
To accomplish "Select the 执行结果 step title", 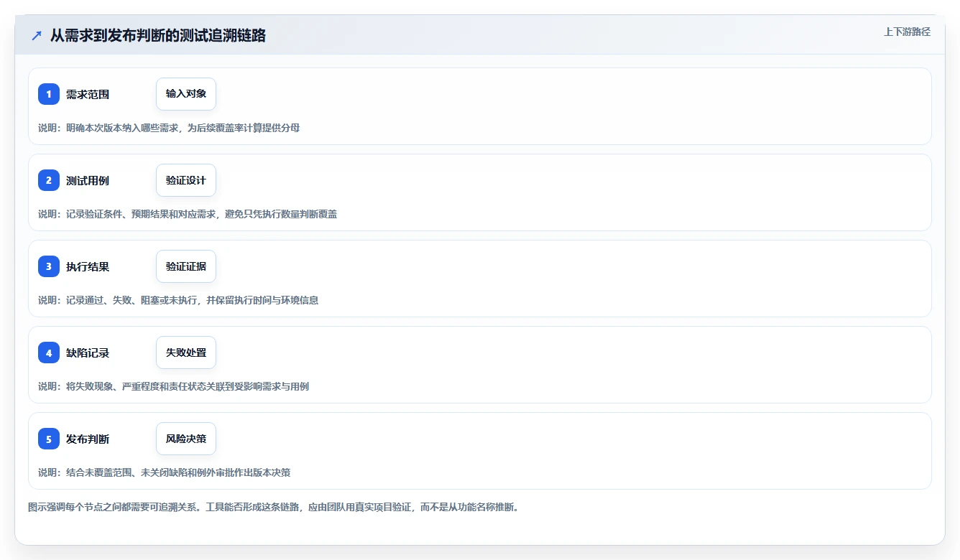I will click(88, 266).
